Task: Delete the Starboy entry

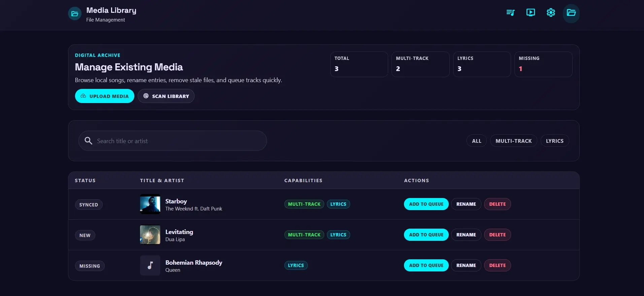Action: click(x=498, y=204)
